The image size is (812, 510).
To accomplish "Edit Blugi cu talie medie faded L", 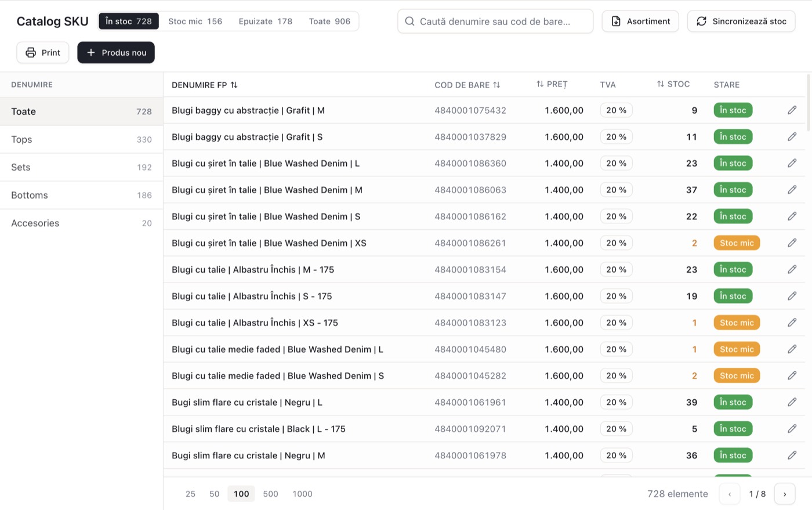I will click(x=792, y=349).
